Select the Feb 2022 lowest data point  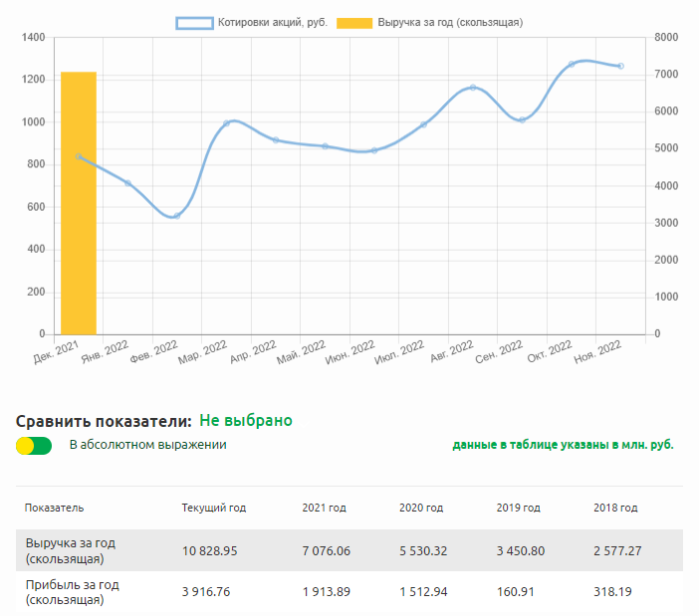point(176,216)
